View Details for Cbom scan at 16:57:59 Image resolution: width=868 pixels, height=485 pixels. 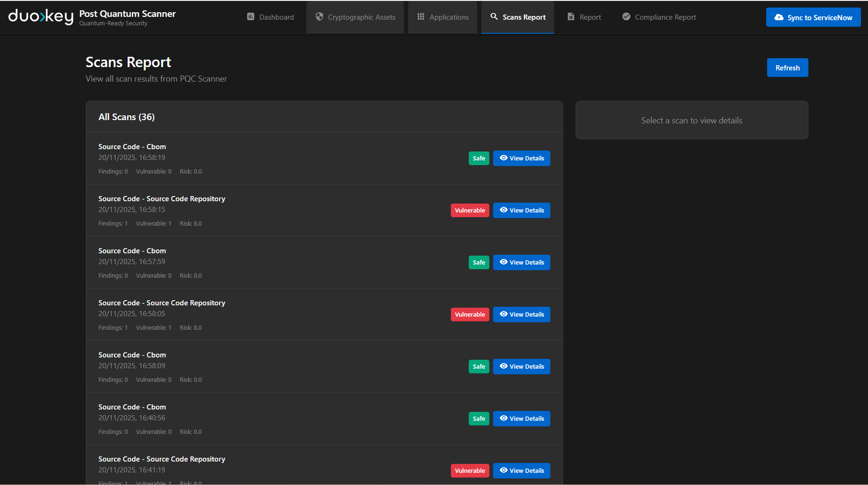pyautogui.click(x=521, y=262)
